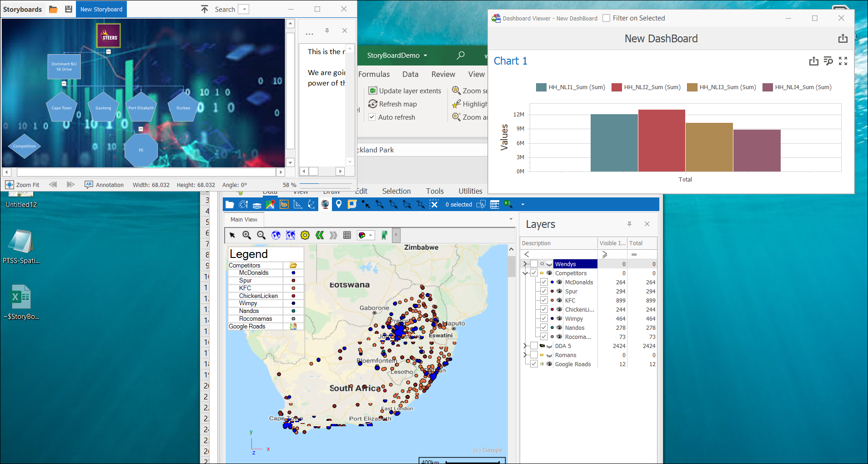Check the Wendys layer checkbox
The height and width of the screenshot is (464, 868).
pos(534,264)
